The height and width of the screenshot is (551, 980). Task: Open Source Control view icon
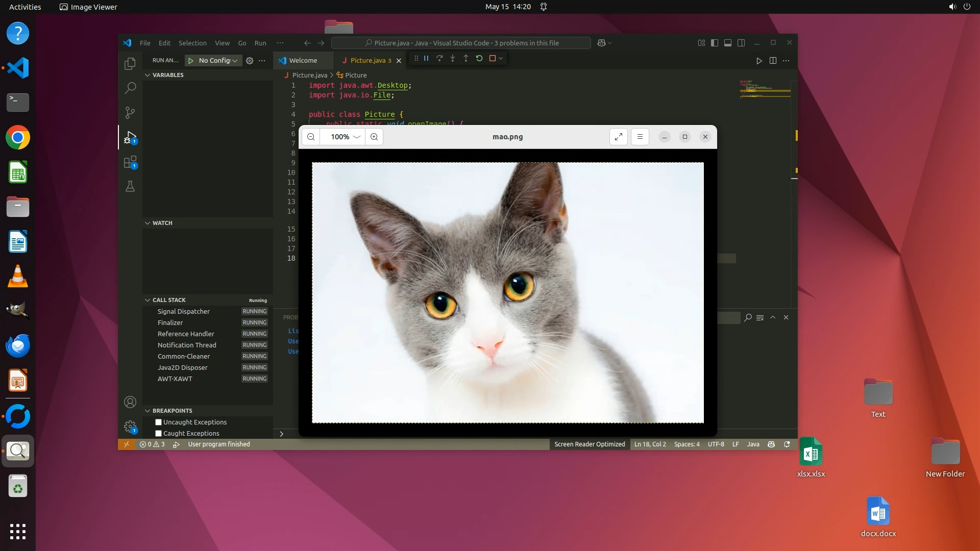130,112
